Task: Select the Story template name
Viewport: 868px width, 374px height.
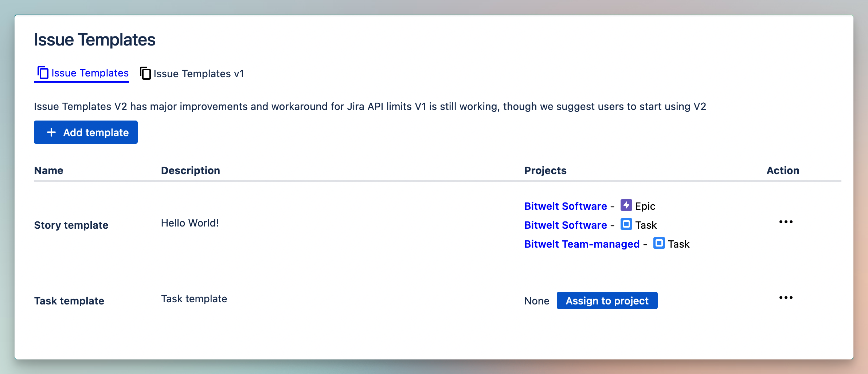Action: (71, 225)
